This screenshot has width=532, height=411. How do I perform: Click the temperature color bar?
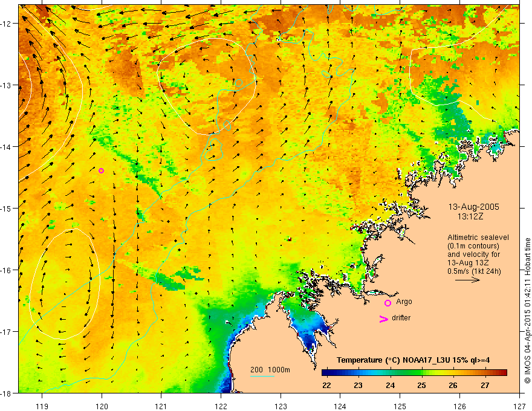click(414, 373)
